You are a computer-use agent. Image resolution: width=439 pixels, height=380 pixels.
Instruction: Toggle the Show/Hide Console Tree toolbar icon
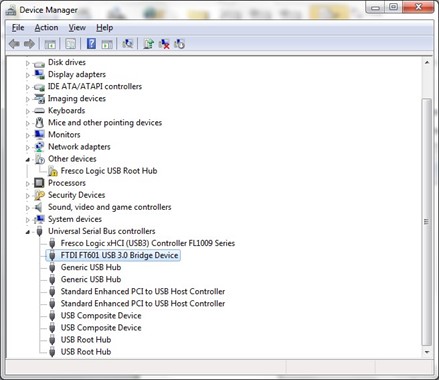pyautogui.click(x=50, y=44)
